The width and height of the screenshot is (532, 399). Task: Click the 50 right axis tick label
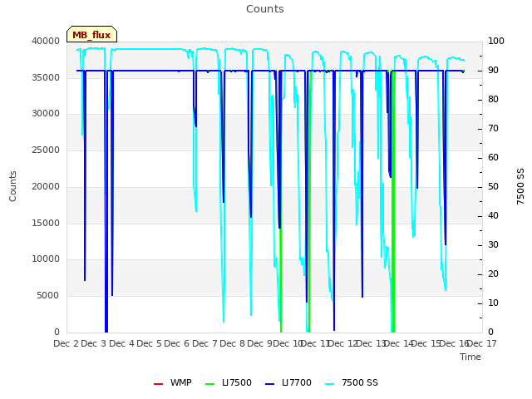(493, 186)
